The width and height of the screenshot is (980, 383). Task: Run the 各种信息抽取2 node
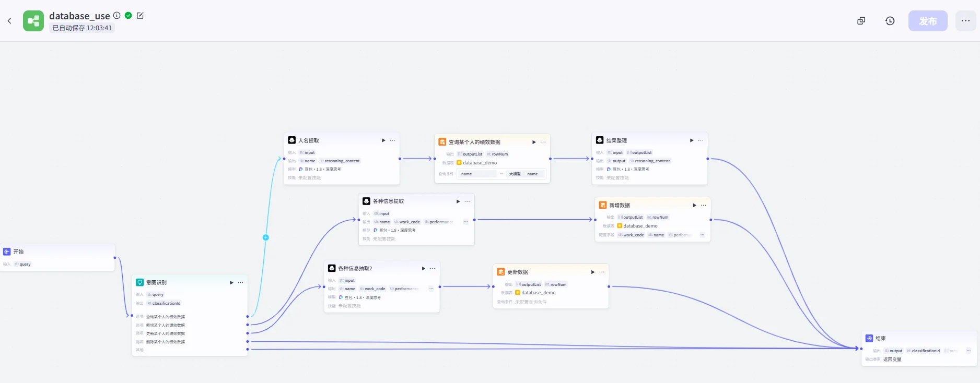[x=424, y=268]
